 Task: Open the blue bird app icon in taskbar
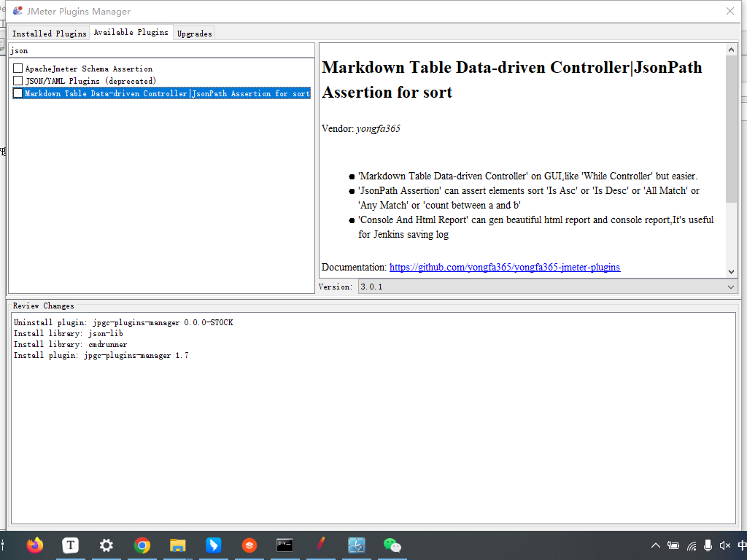[x=214, y=545]
